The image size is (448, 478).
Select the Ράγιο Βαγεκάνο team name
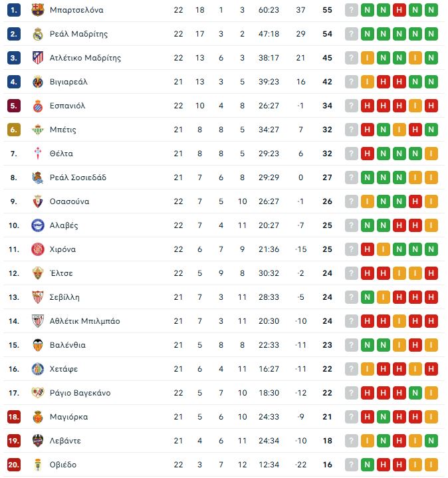tap(80, 393)
